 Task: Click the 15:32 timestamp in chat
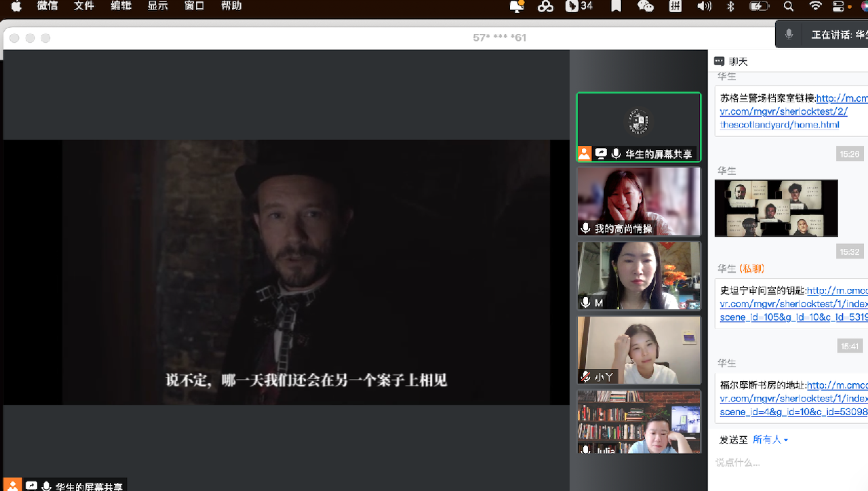point(849,252)
